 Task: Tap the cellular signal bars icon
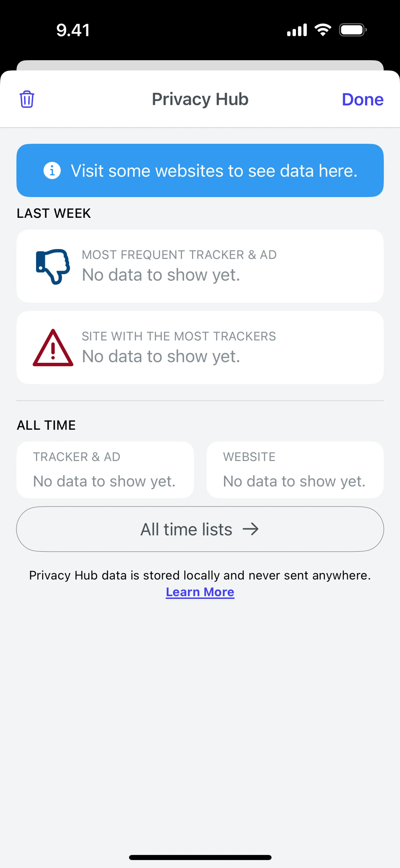pyautogui.click(x=297, y=30)
